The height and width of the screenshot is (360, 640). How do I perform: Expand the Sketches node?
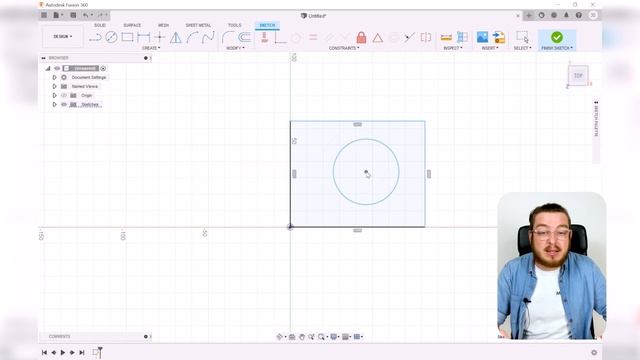coord(54,104)
